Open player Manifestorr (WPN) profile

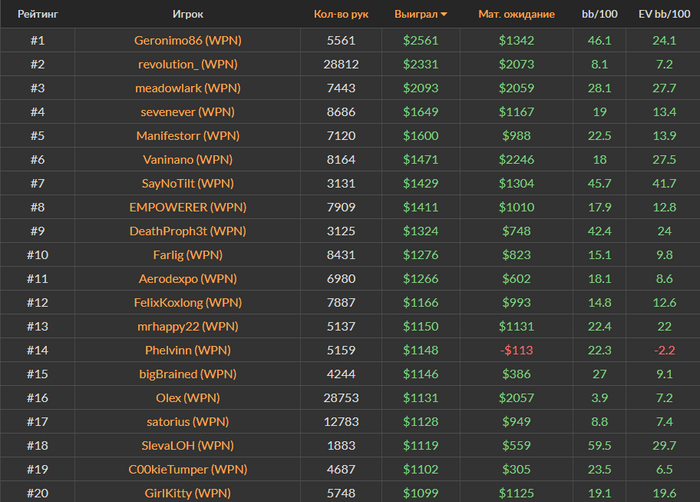[x=188, y=136]
